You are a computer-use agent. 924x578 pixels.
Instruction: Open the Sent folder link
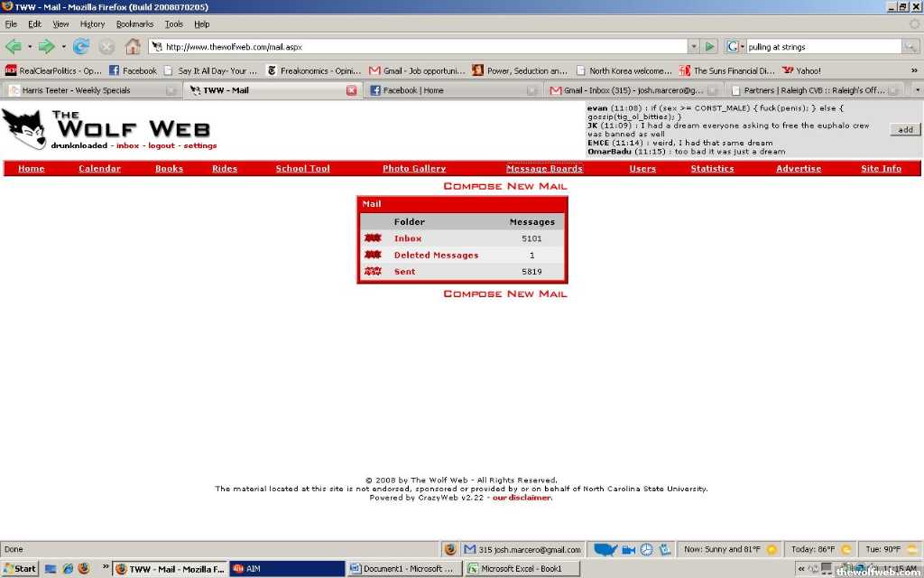coord(404,272)
